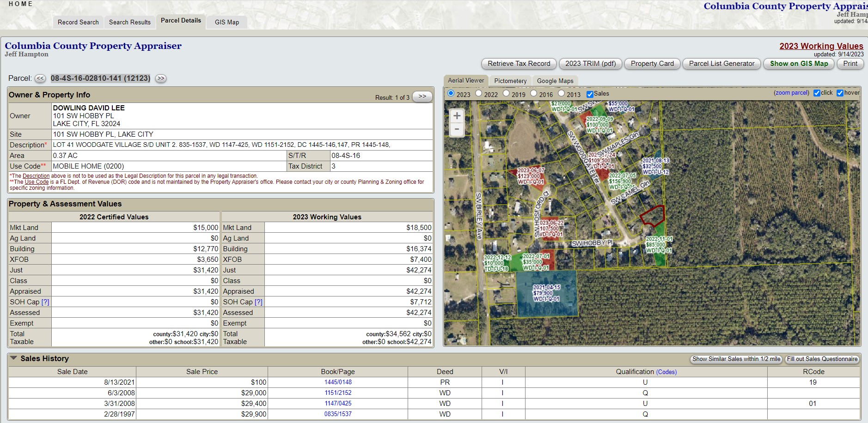The width and height of the screenshot is (868, 423).
Task: Click the parcel number field
Action: tap(100, 79)
